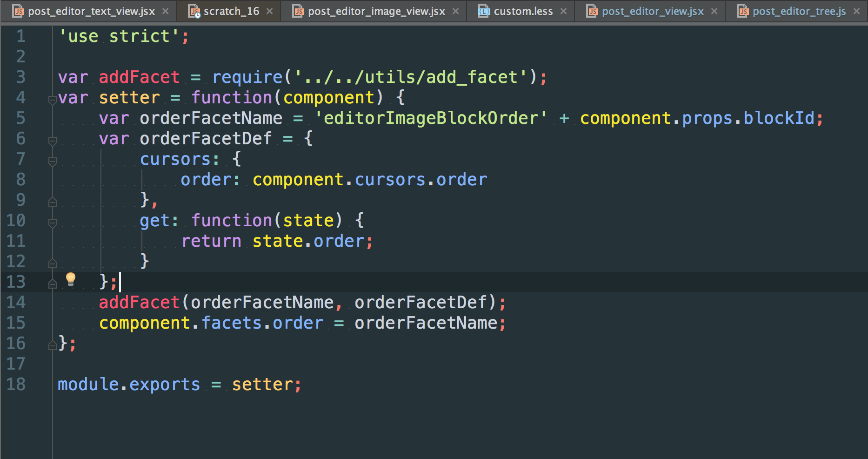Screen dimensions: 868x459
Task: Collapse the setter function fold at line 4
Action: click(x=53, y=99)
